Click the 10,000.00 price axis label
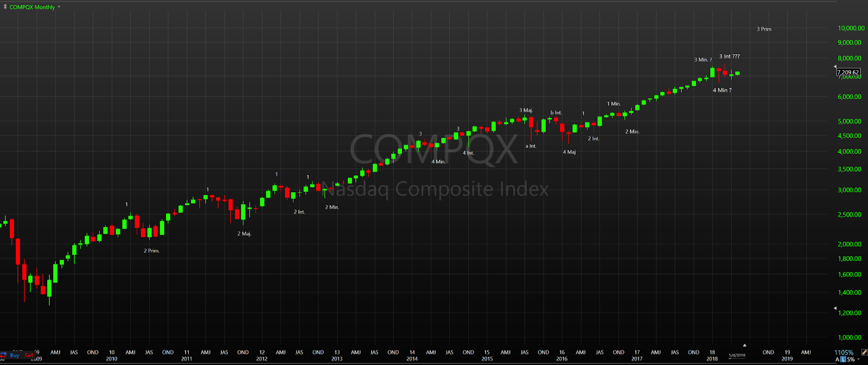Screen dimensions: 868x365 click(851, 28)
